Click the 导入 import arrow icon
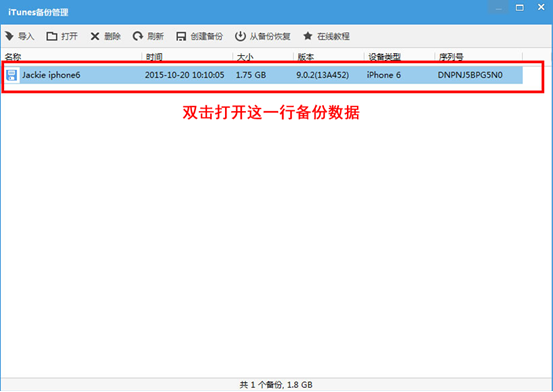 click(x=10, y=36)
